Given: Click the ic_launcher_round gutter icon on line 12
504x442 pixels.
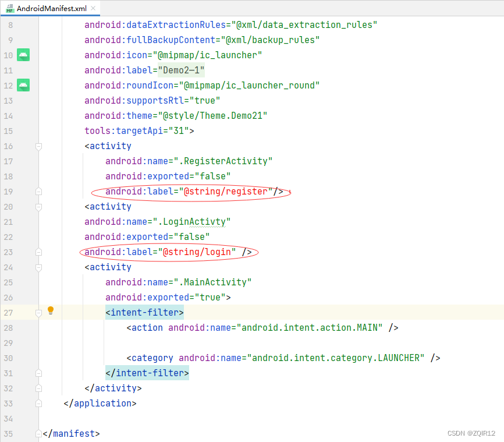Looking at the screenshot, I should 23,85.
